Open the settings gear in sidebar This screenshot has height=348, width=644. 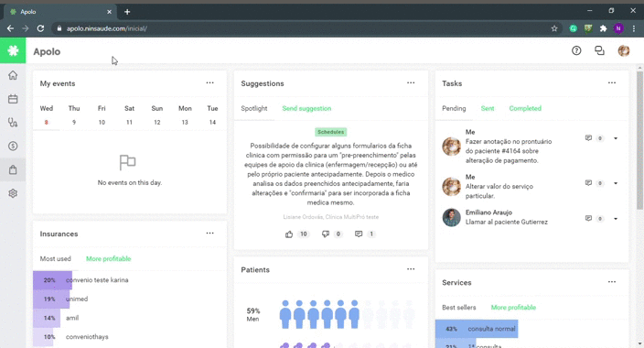[13, 193]
